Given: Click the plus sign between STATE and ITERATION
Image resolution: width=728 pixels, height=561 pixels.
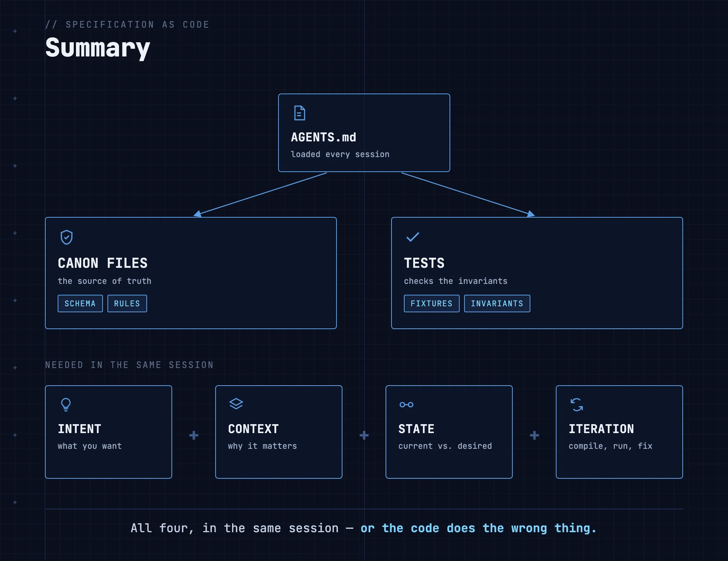Looking at the screenshot, I should [x=534, y=435].
